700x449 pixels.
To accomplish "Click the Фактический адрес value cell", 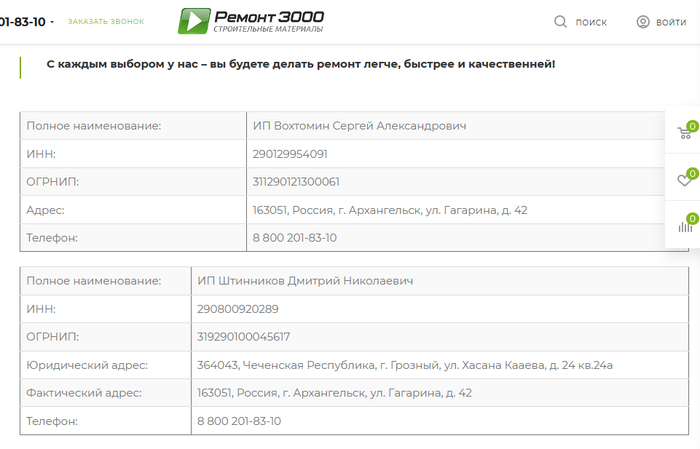I will click(x=334, y=393).
